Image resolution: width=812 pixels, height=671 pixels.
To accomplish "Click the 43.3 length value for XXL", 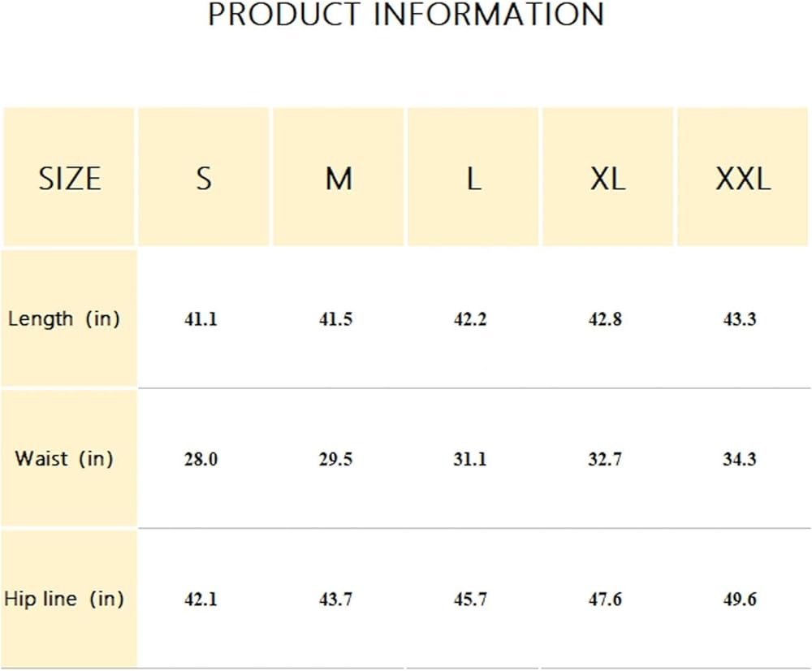I will [x=740, y=319].
